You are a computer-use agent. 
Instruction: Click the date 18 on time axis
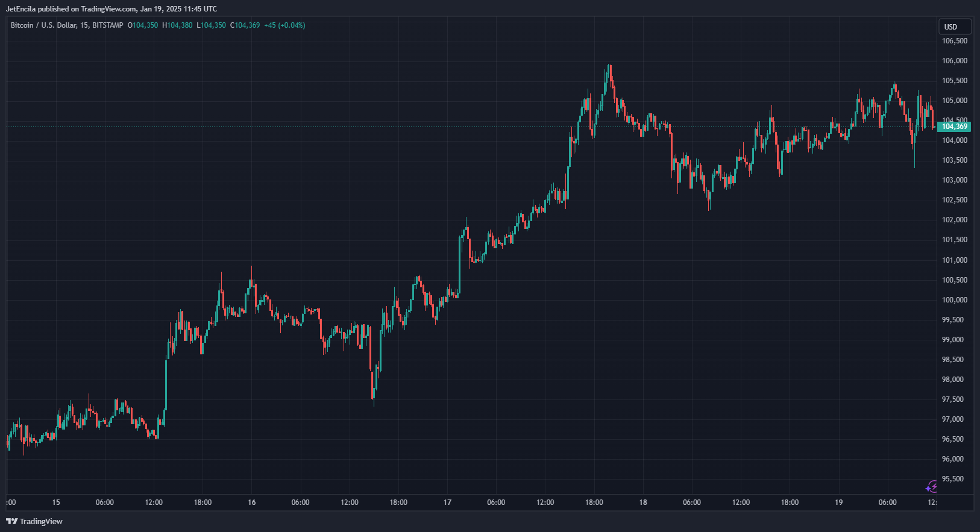(643, 502)
